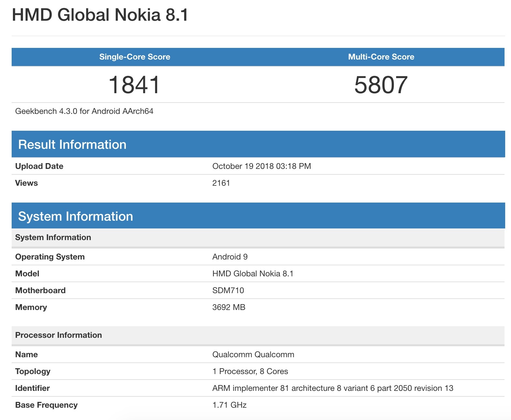
Task: Click the SDM710 motherboard value
Action: point(228,291)
